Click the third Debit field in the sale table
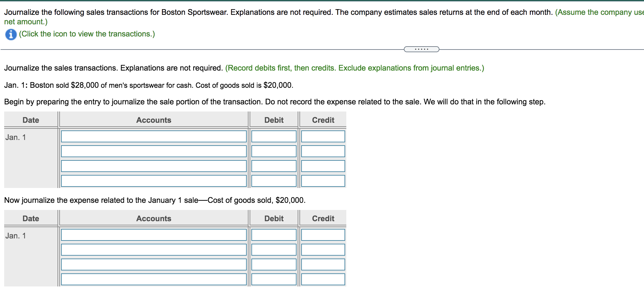644x290 pixels. click(274, 166)
